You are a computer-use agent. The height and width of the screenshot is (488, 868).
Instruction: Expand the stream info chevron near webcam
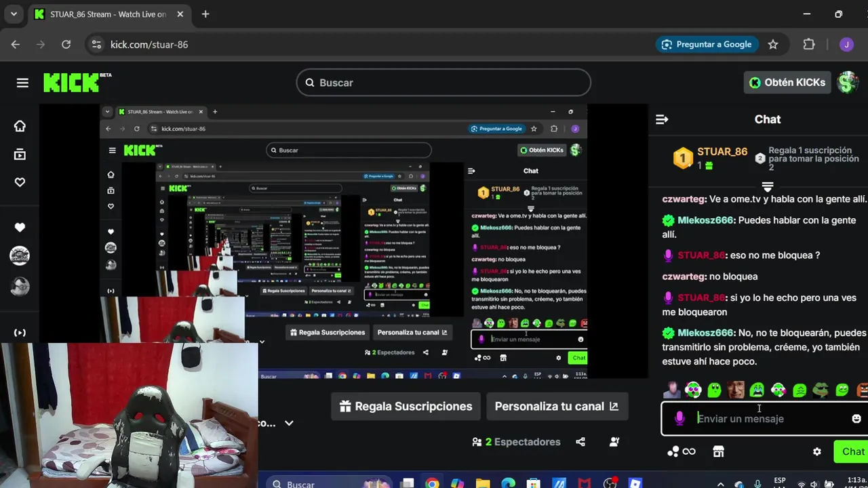click(289, 423)
